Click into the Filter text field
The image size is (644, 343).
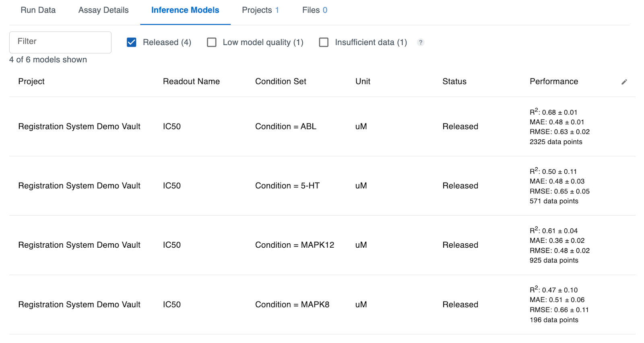(60, 42)
